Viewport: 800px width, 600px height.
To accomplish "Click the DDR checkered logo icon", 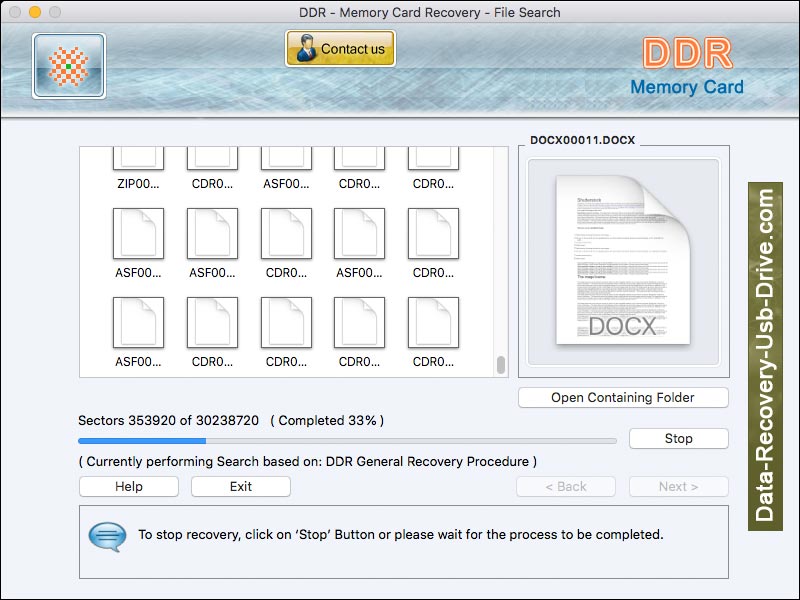I will (x=67, y=65).
